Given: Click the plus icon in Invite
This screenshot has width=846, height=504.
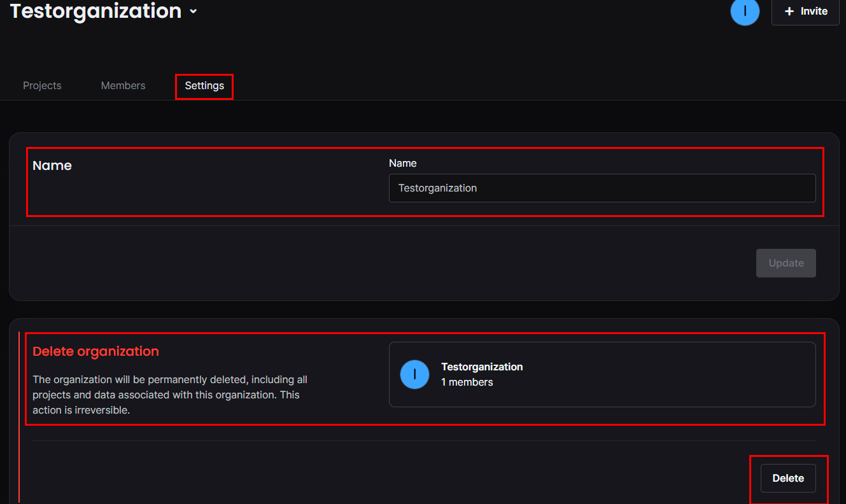Looking at the screenshot, I should pos(789,11).
